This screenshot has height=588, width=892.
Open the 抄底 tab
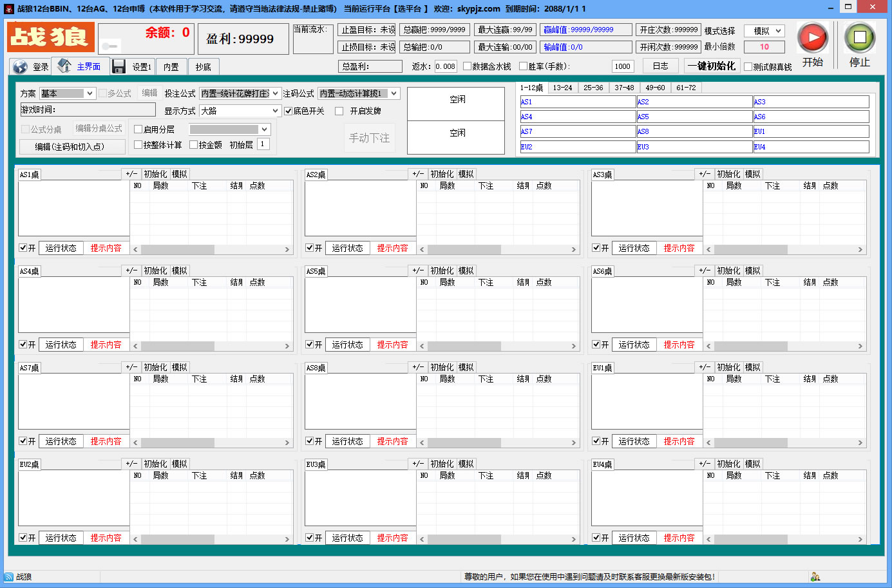[x=204, y=67]
